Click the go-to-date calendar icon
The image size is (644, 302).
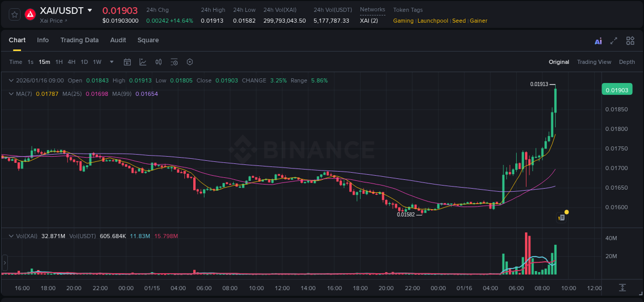(x=127, y=61)
